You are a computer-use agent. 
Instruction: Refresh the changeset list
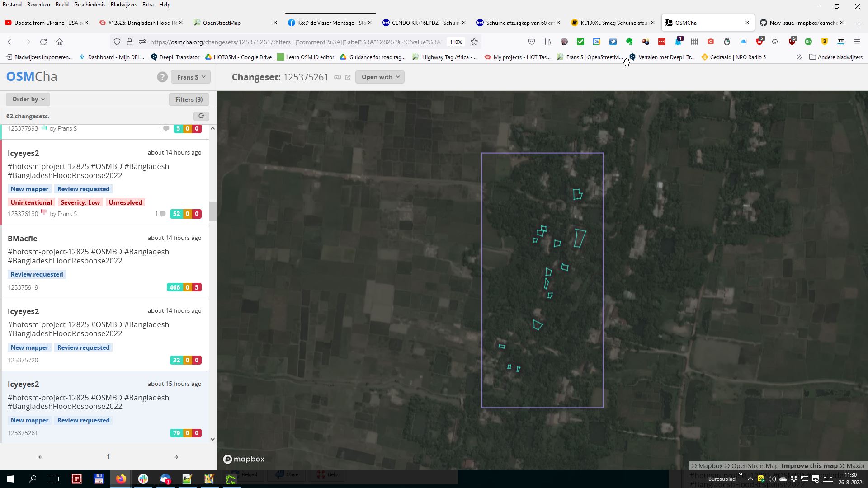[x=201, y=116]
